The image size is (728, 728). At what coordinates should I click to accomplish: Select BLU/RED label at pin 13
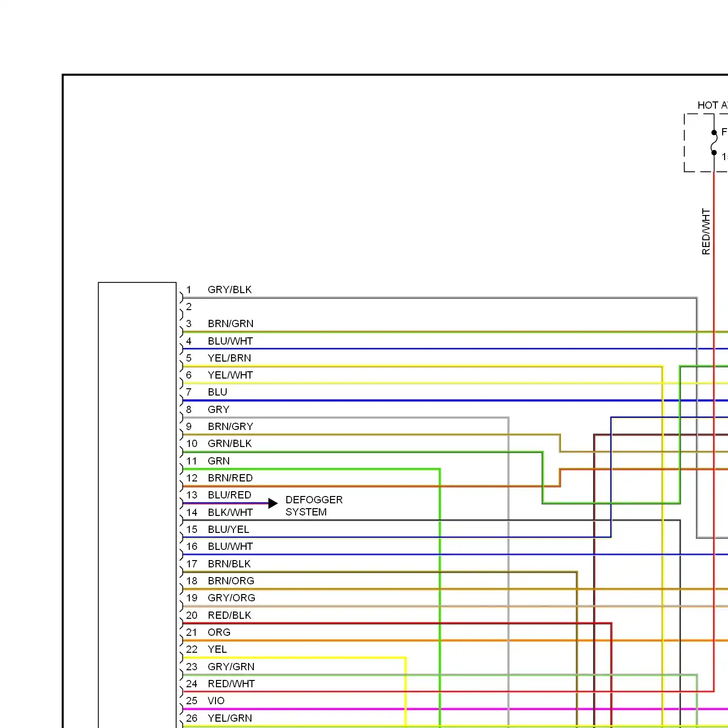(230, 495)
